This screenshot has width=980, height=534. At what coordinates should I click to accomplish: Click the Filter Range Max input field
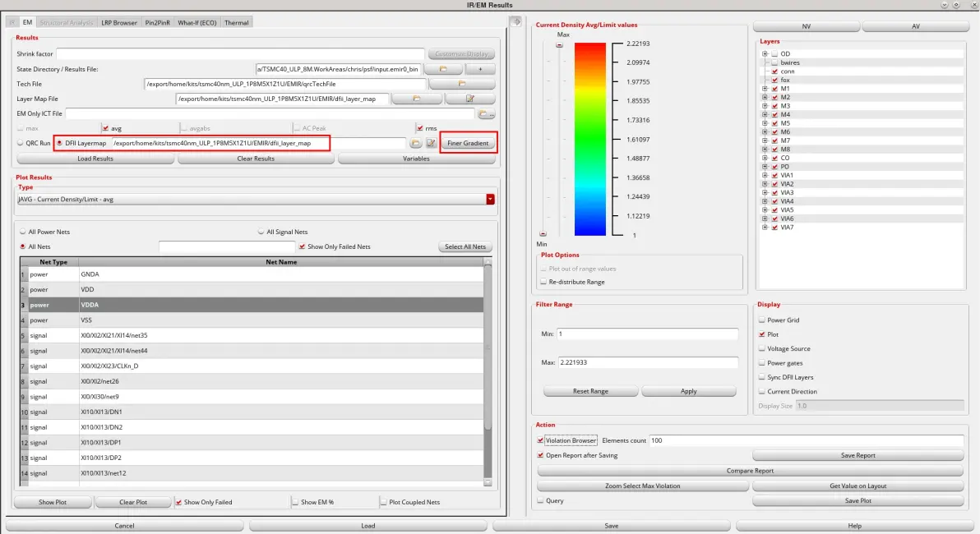[647, 362]
